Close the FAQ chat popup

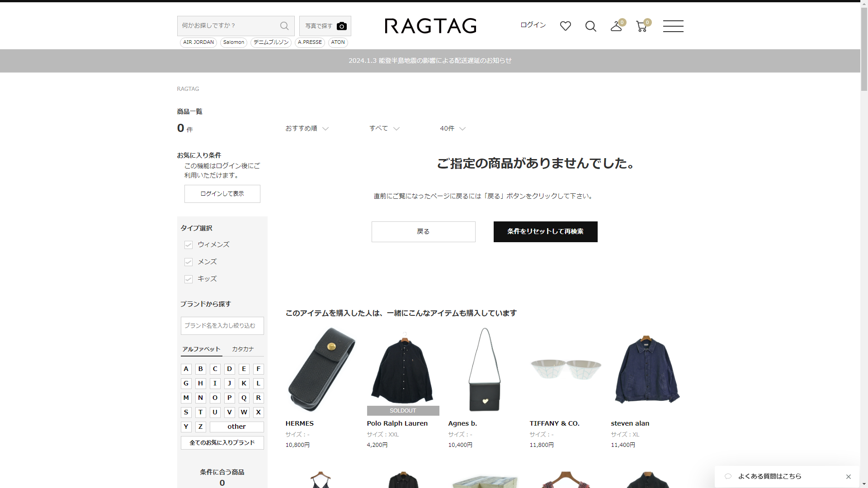[x=848, y=477]
